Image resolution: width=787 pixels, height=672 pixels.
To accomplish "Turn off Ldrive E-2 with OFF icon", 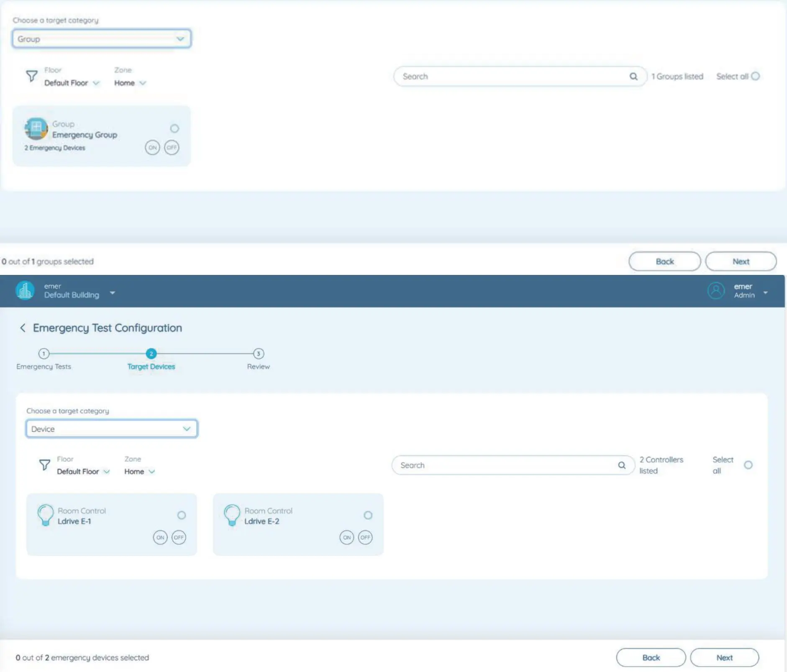I will point(365,537).
